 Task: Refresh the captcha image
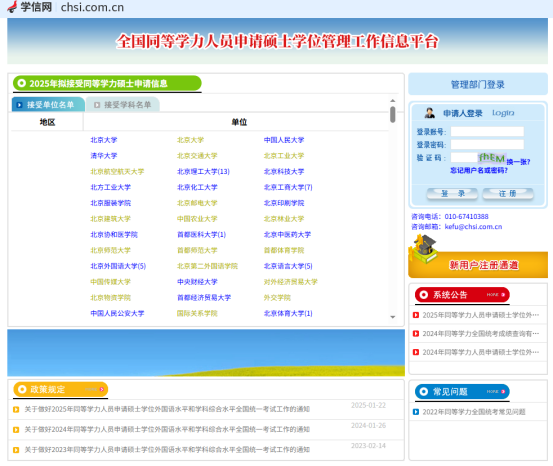(492, 158)
